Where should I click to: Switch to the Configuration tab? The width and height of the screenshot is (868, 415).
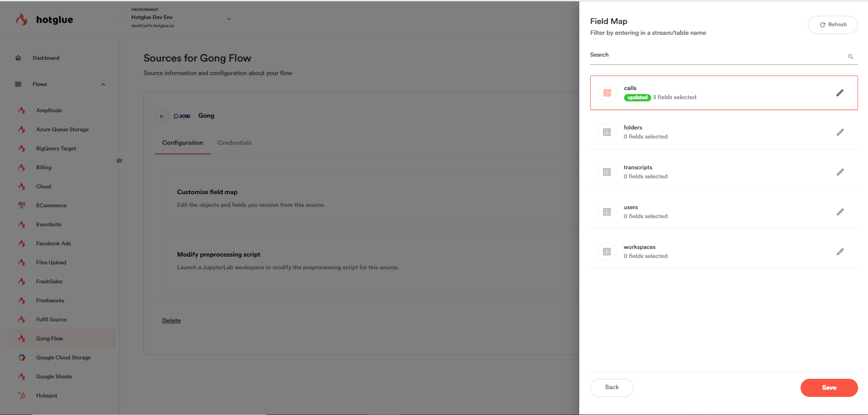(182, 143)
